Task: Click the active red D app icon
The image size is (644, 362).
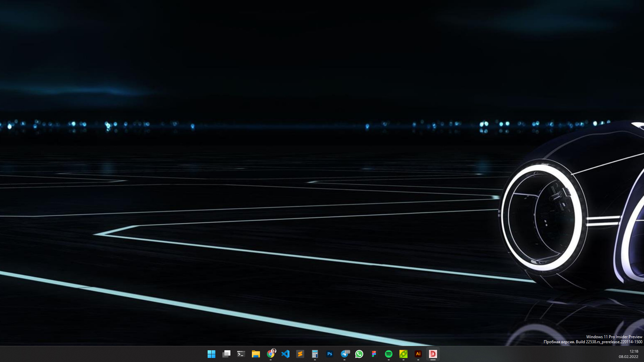Action: (x=433, y=354)
